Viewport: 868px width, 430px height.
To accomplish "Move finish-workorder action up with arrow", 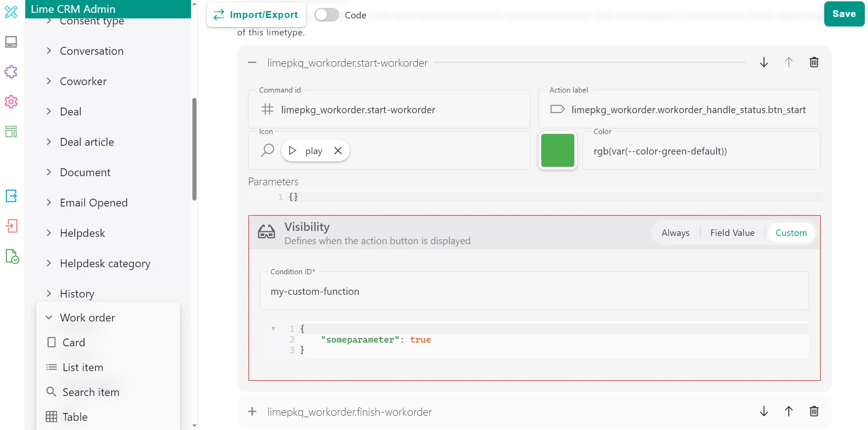I will (788, 411).
